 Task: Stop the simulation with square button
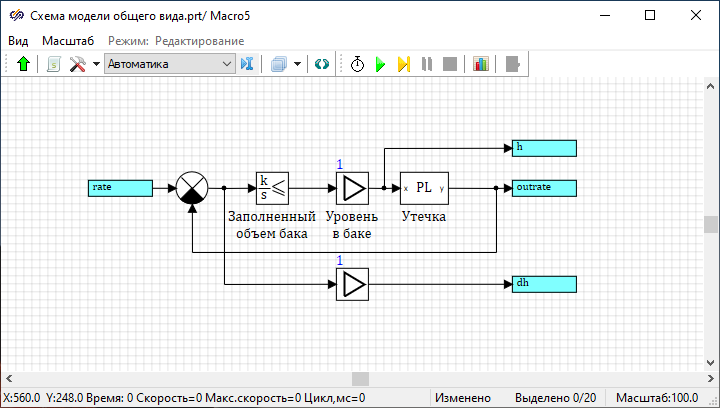point(449,64)
